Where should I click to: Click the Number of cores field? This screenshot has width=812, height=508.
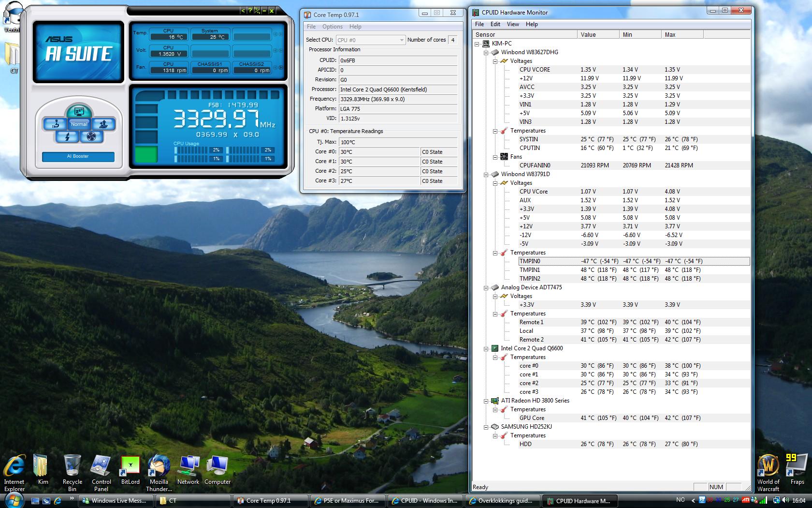pos(453,40)
